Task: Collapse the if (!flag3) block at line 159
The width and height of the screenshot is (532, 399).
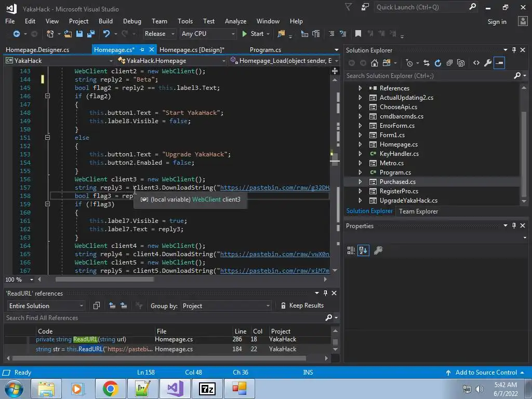Action: 47,204
